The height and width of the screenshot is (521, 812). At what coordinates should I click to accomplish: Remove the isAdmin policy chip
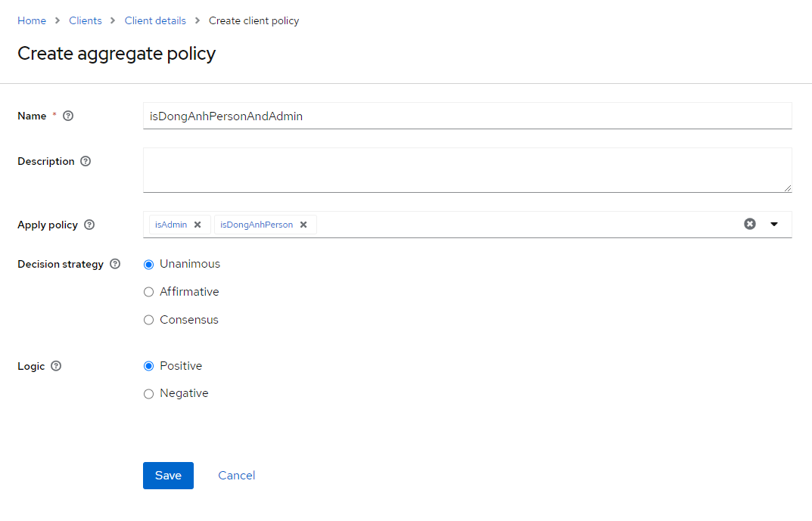tap(198, 225)
